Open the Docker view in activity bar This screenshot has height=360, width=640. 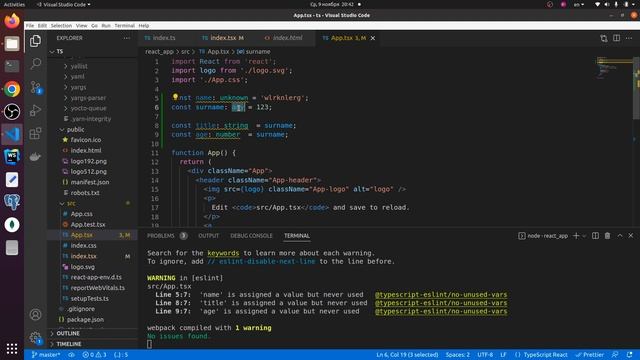(x=36, y=156)
